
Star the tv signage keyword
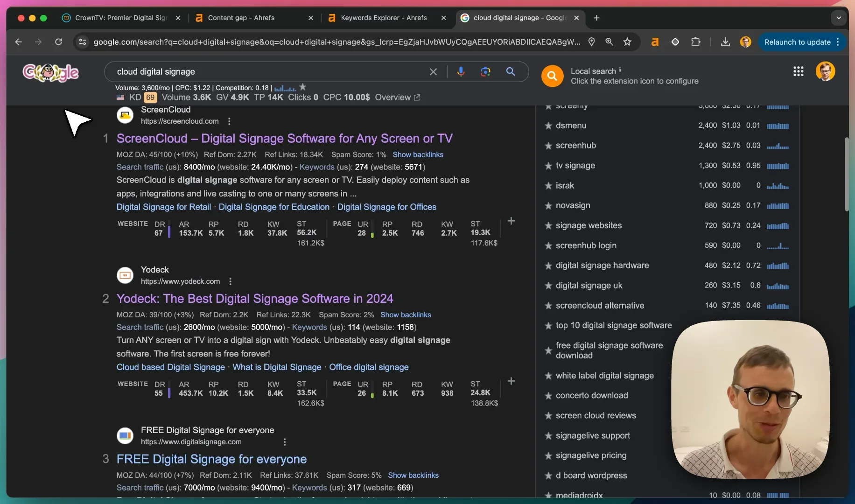pos(548,166)
